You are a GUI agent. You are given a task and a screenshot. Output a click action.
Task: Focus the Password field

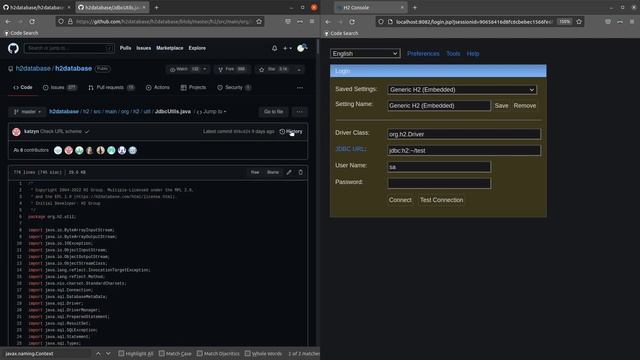click(439, 183)
